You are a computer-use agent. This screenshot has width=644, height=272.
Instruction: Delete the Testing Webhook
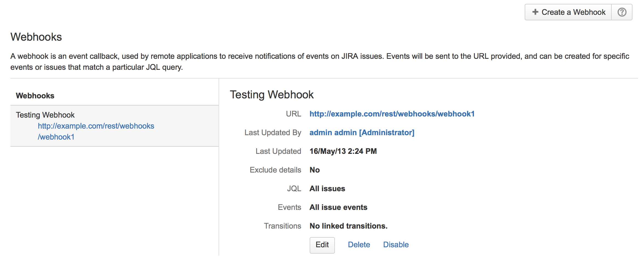pyautogui.click(x=359, y=245)
